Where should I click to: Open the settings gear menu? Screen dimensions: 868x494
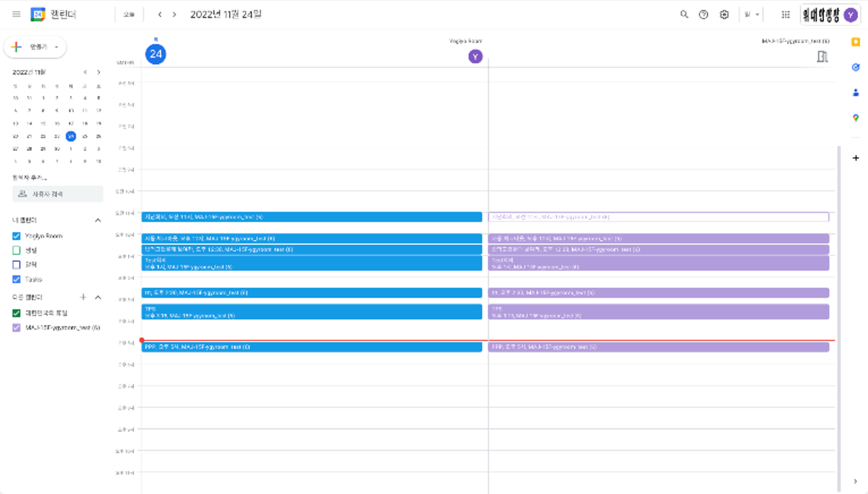(x=724, y=15)
